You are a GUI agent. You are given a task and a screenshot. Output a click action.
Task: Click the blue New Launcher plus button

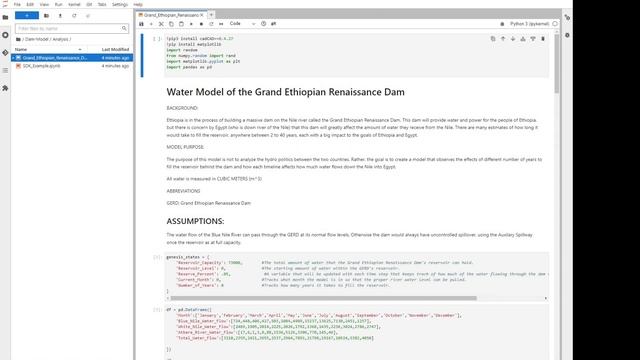[x=27, y=16]
